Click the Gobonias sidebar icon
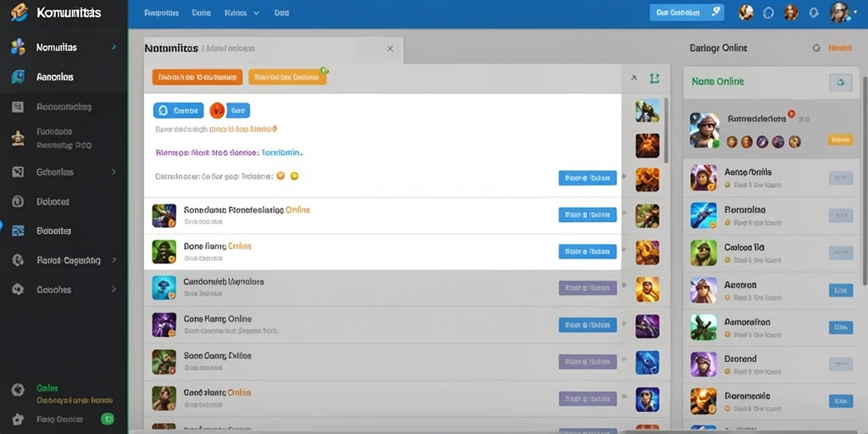The image size is (868, 434). coord(18,172)
